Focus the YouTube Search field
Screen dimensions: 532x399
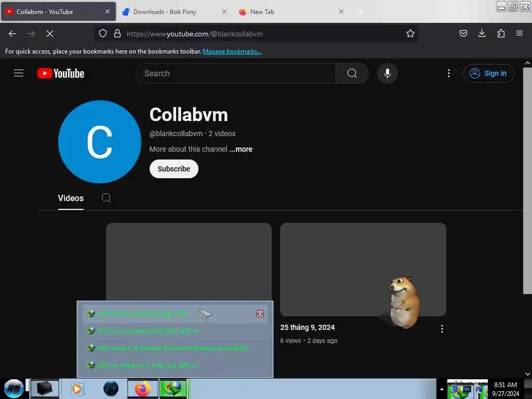point(235,73)
